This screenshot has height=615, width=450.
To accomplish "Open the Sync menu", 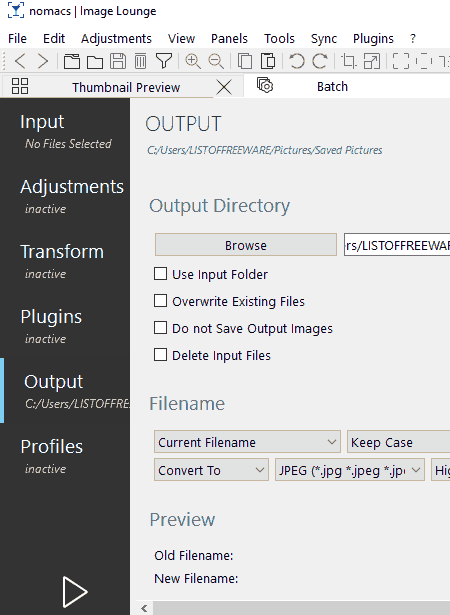I will pos(324,38).
